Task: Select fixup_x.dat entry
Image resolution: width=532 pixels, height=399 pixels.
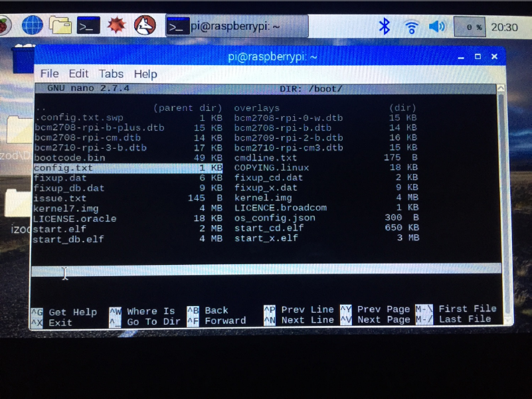Action: (325, 187)
